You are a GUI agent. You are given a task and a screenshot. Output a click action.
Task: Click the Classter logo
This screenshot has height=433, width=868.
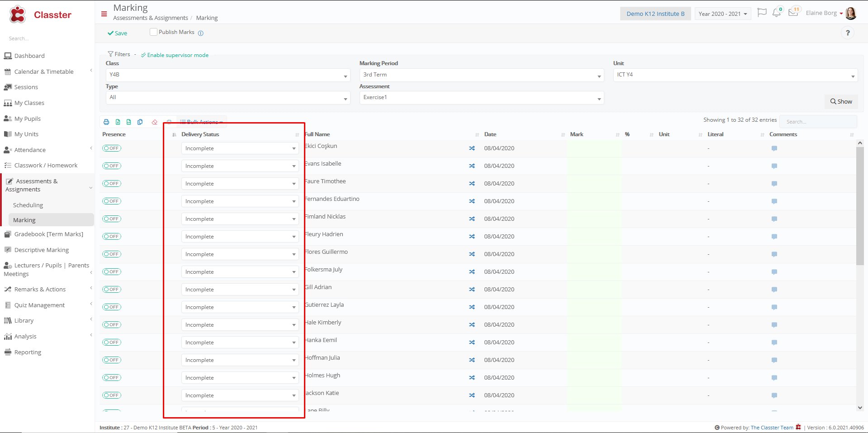[x=40, y=14]
